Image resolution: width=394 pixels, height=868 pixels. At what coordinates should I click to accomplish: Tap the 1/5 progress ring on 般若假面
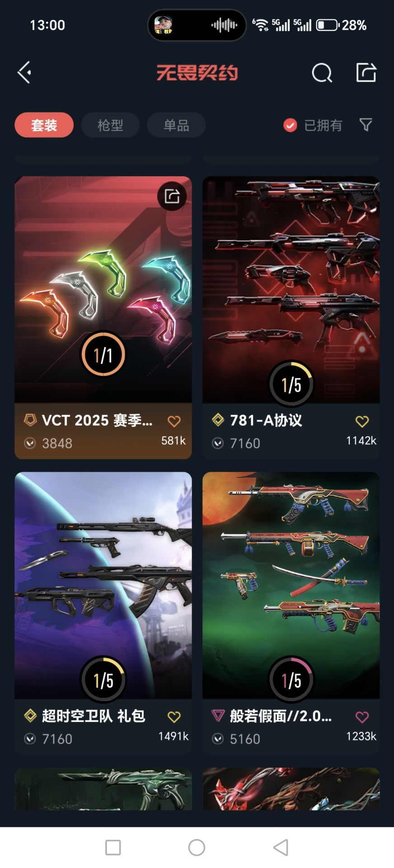pyautogui.click(x=291, y=679)
